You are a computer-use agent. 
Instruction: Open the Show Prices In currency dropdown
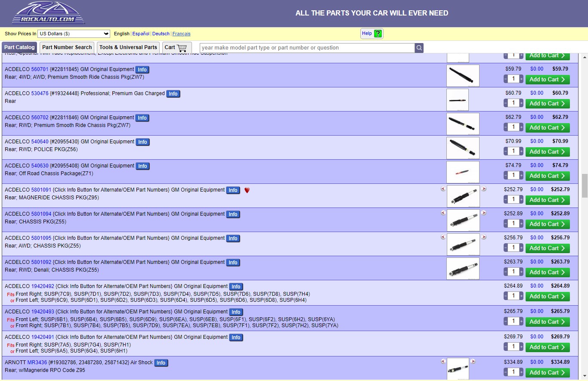[x=74, y=34]
